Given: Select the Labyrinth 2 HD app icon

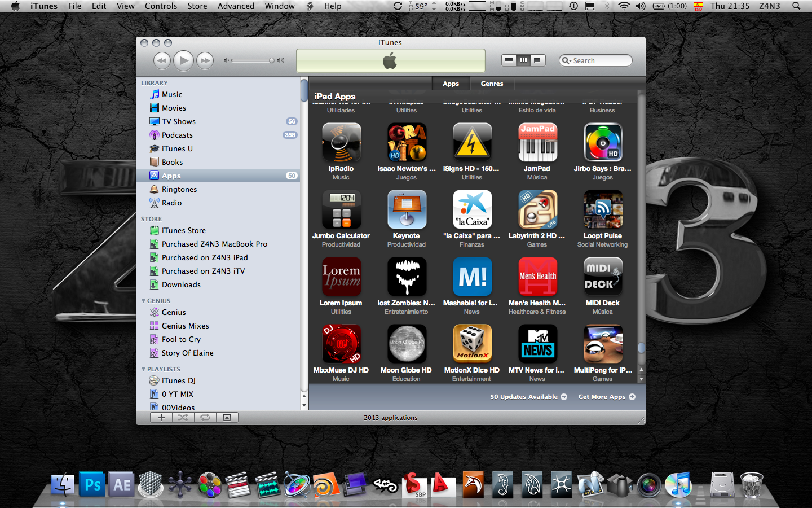Looking at the screenshot, I should pos(537,209).
